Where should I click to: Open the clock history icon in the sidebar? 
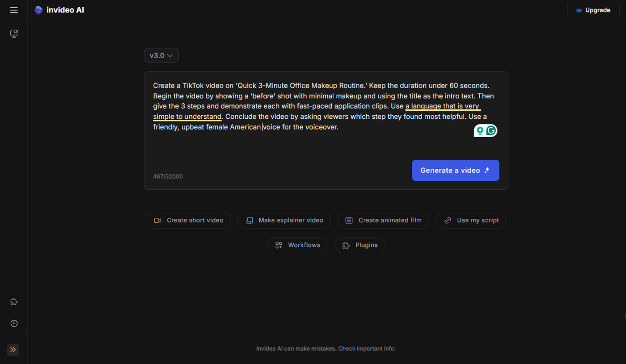(14, 323)
